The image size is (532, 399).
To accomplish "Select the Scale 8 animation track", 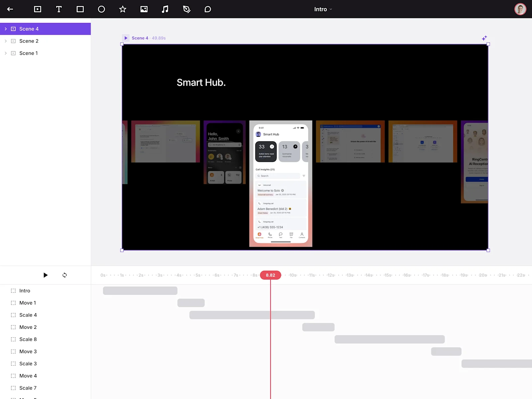I will (x=45, y=339).
